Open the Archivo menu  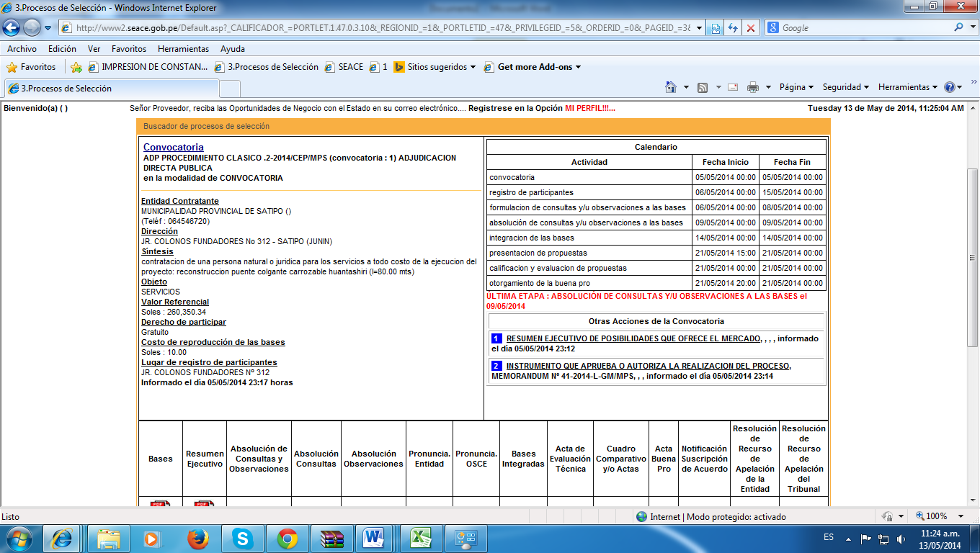[22, 49]
